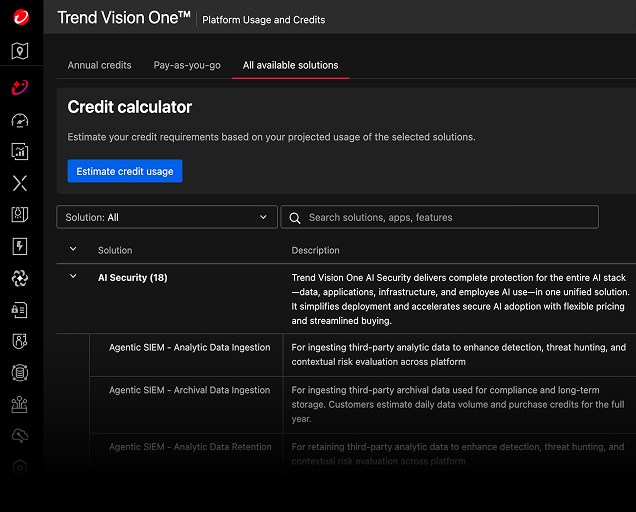Open the lock document sidebar icon
The height and width of the screenshot is (512, 636).
20,310
